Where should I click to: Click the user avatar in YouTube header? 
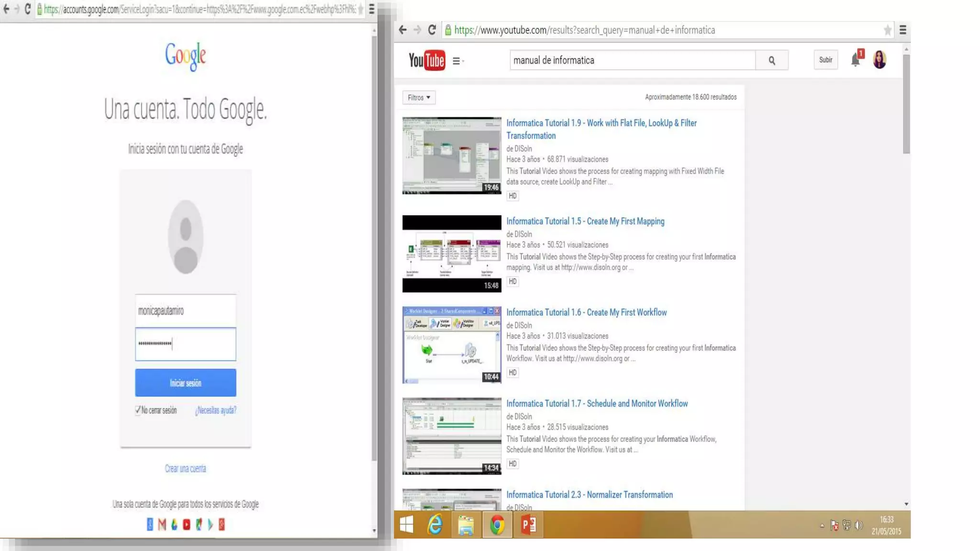pyautogui.click(x=879, y=60)
